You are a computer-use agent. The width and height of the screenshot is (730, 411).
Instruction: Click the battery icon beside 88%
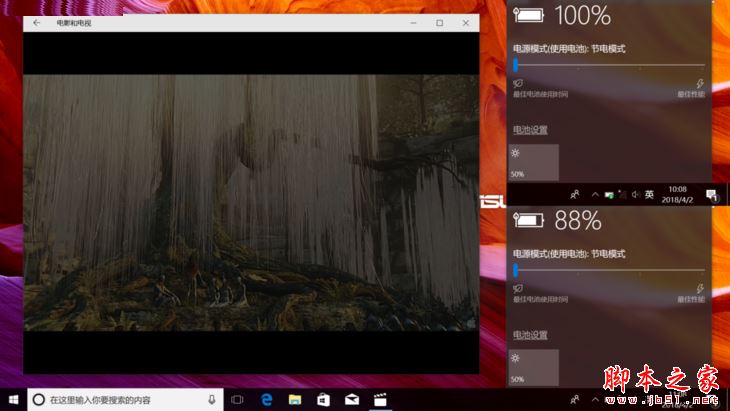(528, 220)
